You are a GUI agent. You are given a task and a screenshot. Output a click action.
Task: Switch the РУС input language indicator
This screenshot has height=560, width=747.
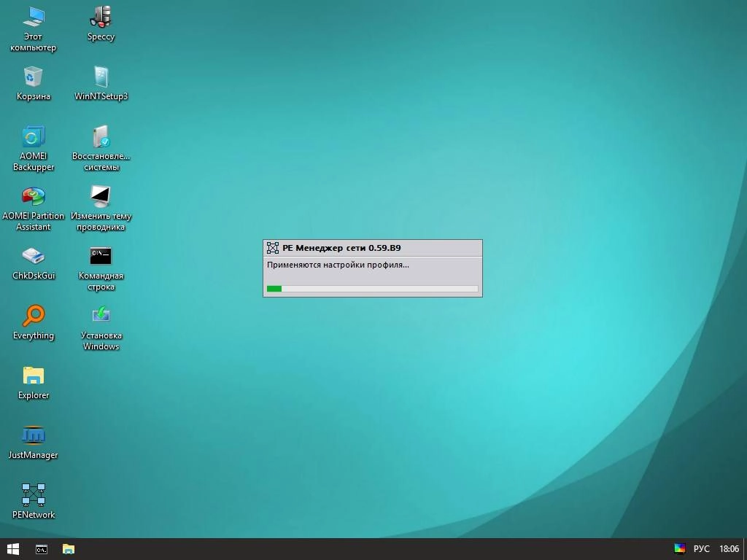click(701, 549)
